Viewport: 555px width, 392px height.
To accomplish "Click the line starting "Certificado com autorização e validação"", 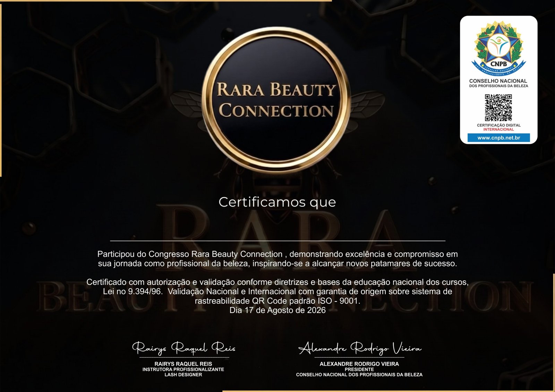I will coord(277,282).
